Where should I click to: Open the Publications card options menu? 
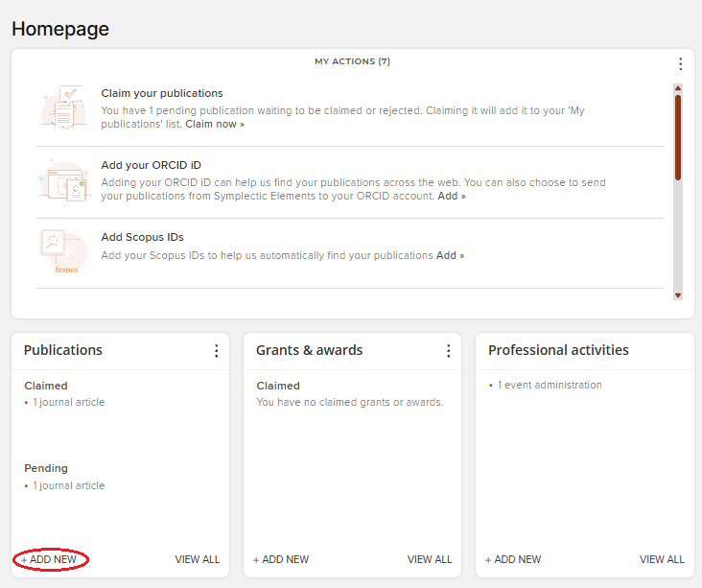pos(216,351)
